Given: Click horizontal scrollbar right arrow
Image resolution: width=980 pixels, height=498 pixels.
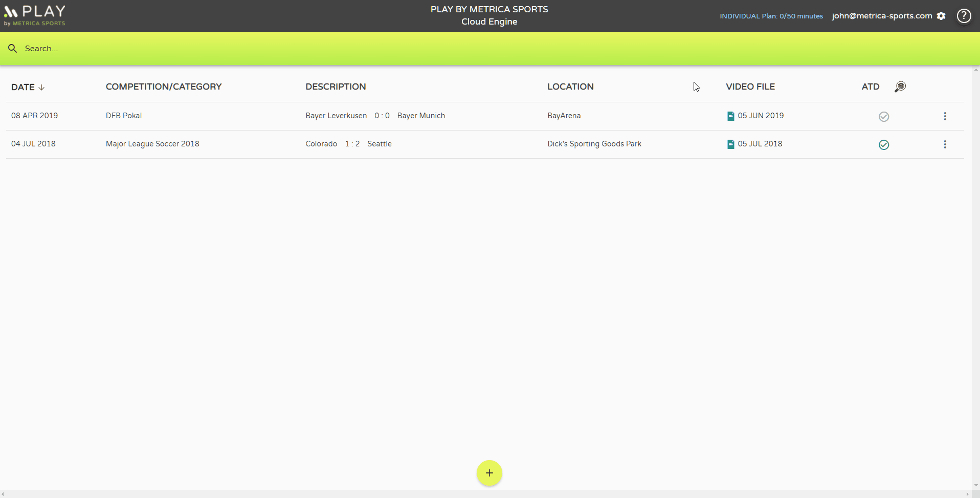Looking at the screenshot, I should (967, 494).
